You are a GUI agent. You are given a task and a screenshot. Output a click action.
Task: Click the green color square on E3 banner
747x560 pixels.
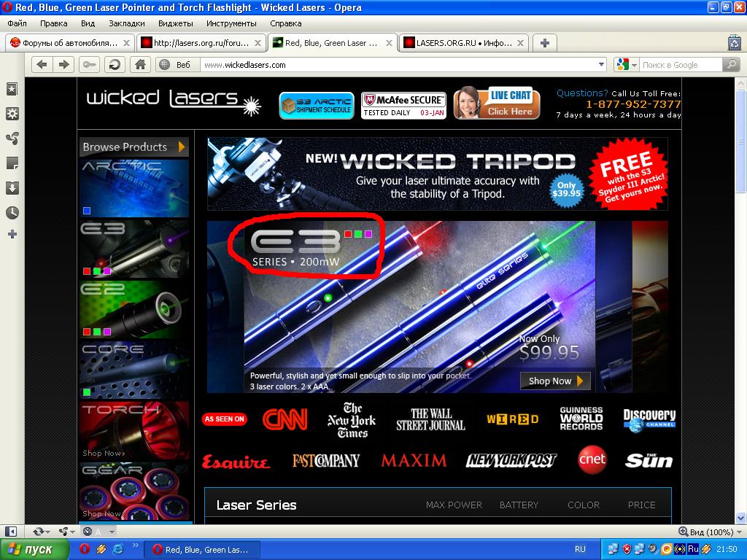(x=357, y=234)
